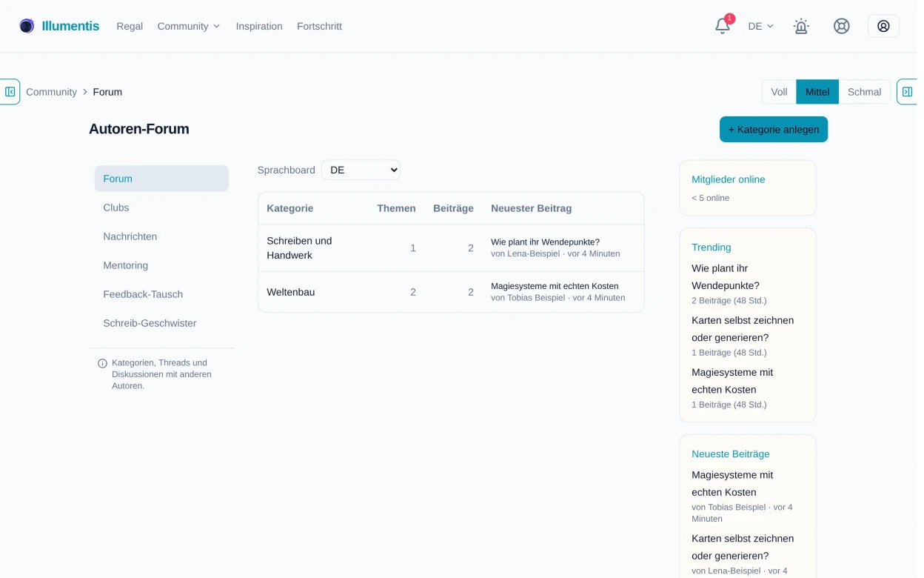Open latest post Wie plant ihr Wendepunkte in table
The width and height of the screenshot is (924, 578).
(545, 242)
